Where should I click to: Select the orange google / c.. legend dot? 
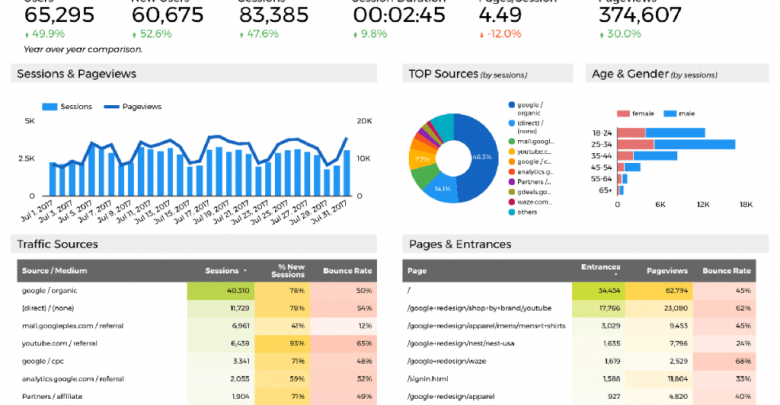pyautogui.click(x=511, y=162)
